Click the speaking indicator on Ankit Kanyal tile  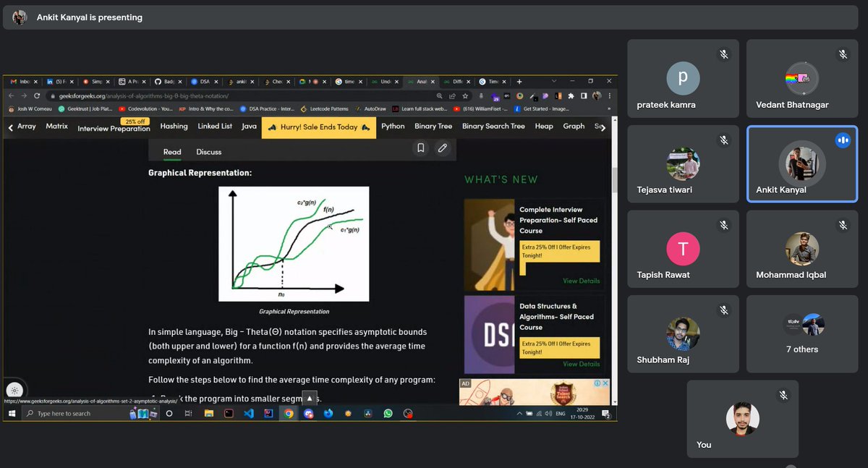coord(843,140)
